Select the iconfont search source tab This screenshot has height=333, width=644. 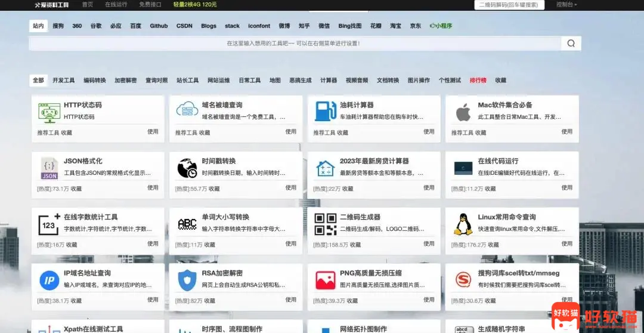[x=259, y=26]
